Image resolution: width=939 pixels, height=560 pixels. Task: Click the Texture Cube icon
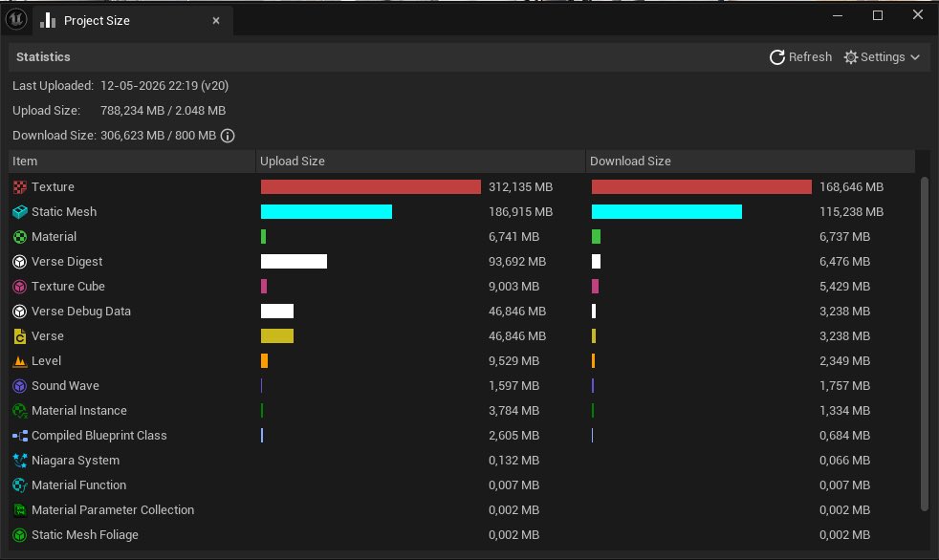[x=20, y=287]
